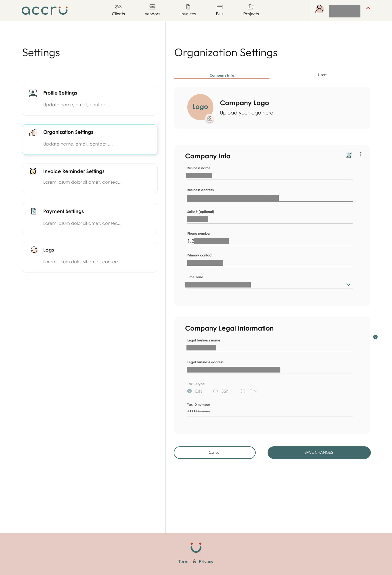
Task: Select the SSN radio option
Action: tap(216, 391)
